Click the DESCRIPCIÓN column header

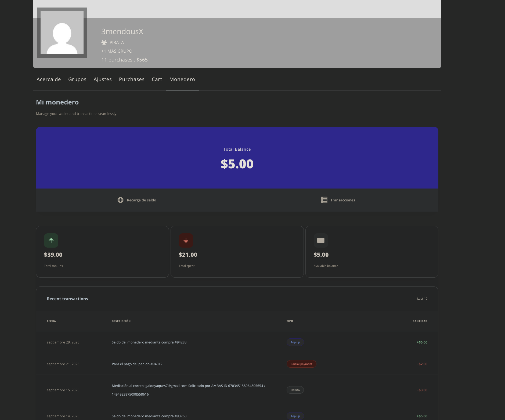(x=121, y=321)
